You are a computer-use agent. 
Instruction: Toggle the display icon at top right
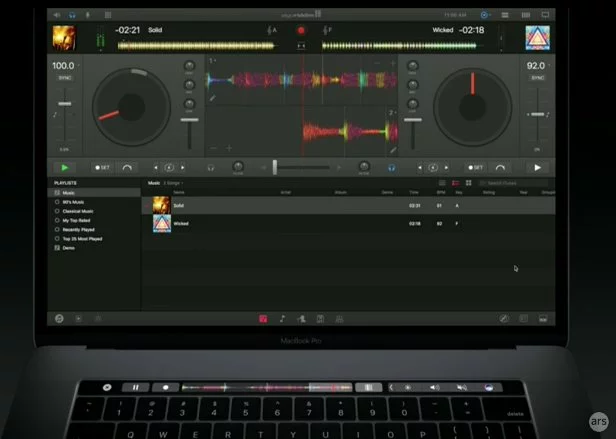click(x=545, y=15)
